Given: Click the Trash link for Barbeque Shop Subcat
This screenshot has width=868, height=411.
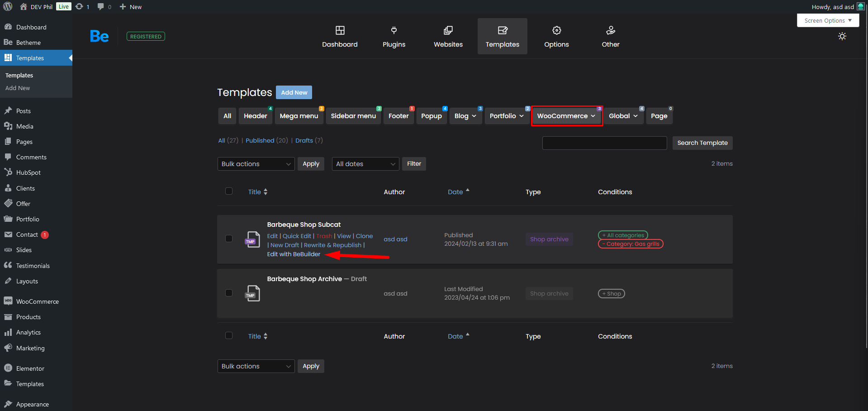Looking at the screenshot, I should (x=324, y=236).
